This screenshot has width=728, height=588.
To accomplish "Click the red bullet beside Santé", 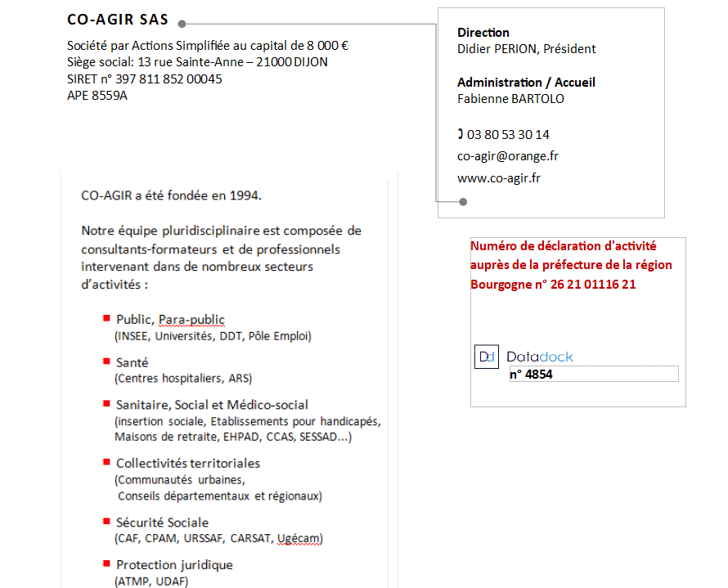I will pyautogui.click(x=106, y=361).
